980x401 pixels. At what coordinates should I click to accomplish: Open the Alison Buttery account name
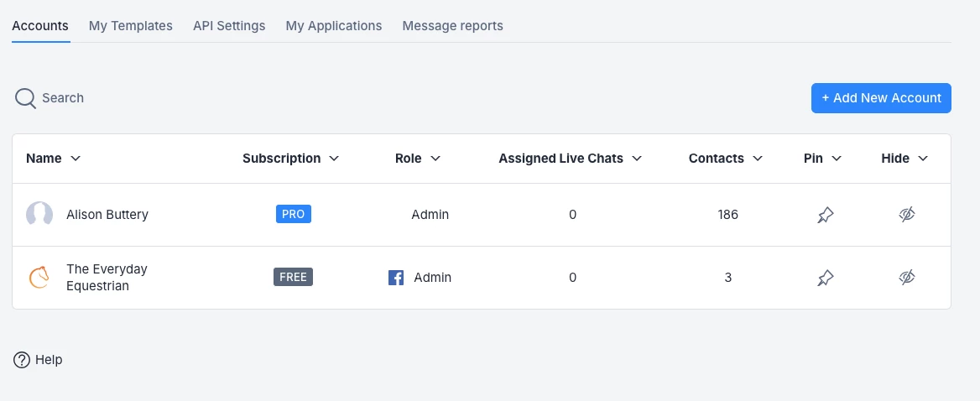[107, 215]
